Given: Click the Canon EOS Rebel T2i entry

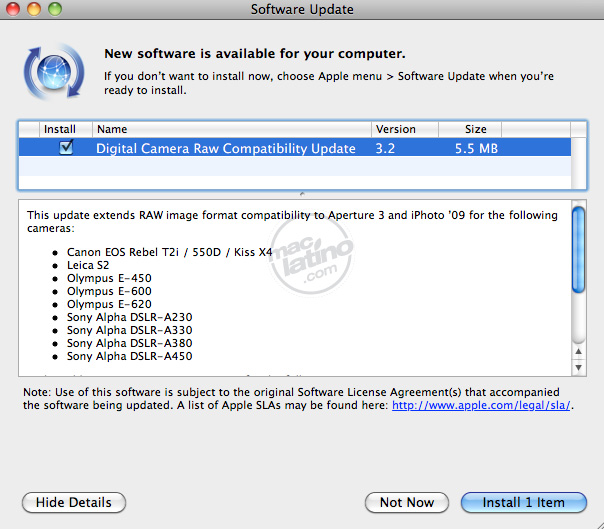Looking at the screenshot, I should 169,252.
